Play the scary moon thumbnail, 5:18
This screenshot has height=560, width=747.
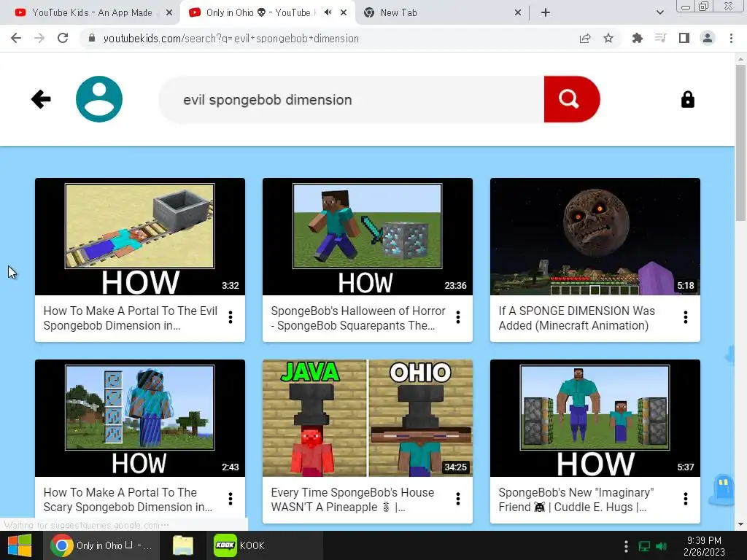tap(595, 237)
